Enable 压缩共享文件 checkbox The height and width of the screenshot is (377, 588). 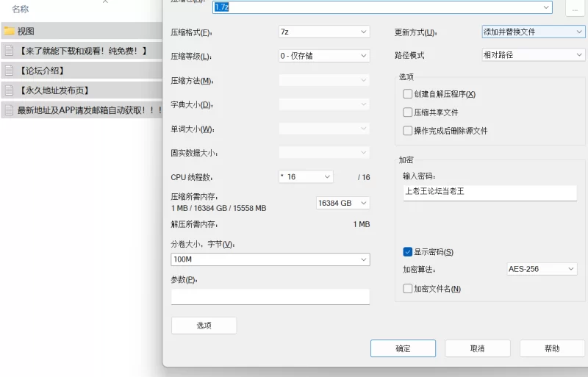point(407,112)
